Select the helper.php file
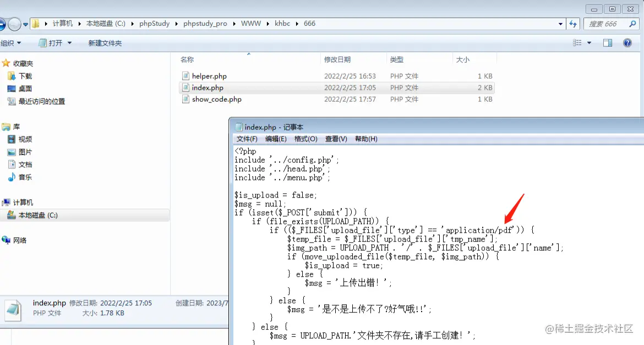The image size is (644, 345). pyautogui.click(x=209, y=76)
